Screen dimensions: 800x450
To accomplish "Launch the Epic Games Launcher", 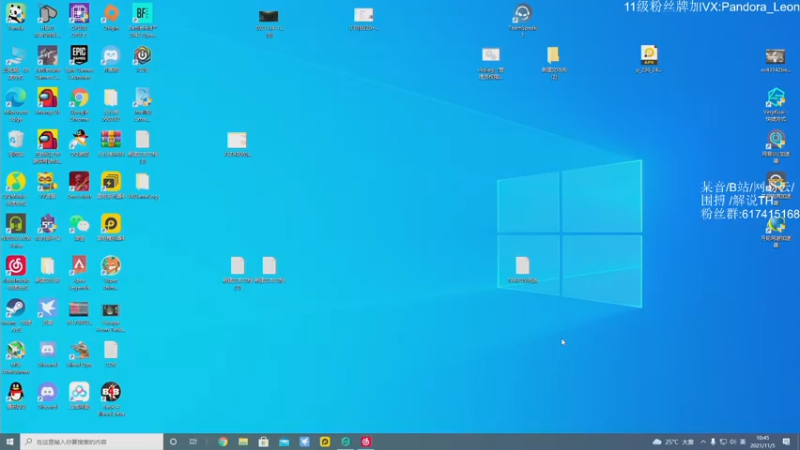I will (79, 56).
